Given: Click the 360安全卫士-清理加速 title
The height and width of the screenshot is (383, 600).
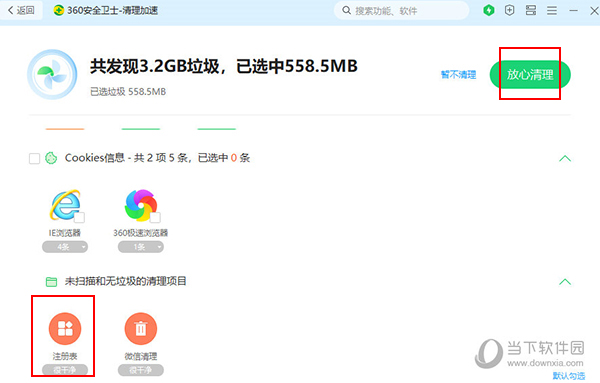Looking at the screenshot, I should [112, 10].
